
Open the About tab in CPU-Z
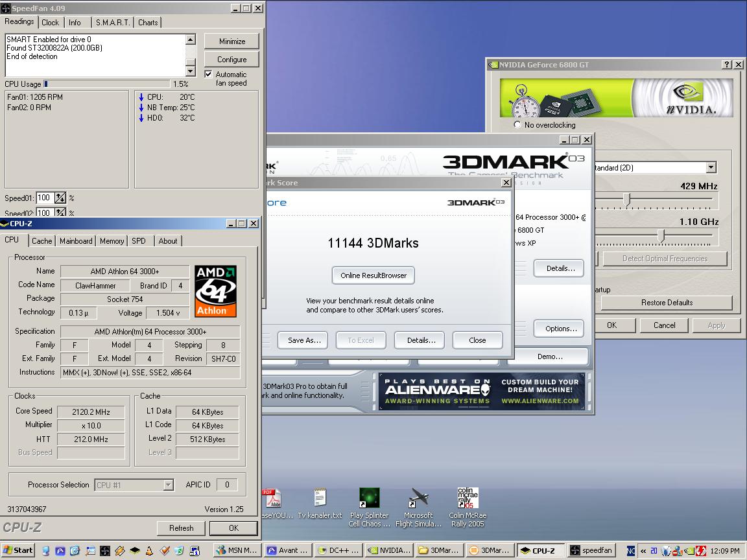tap(168, 241)
